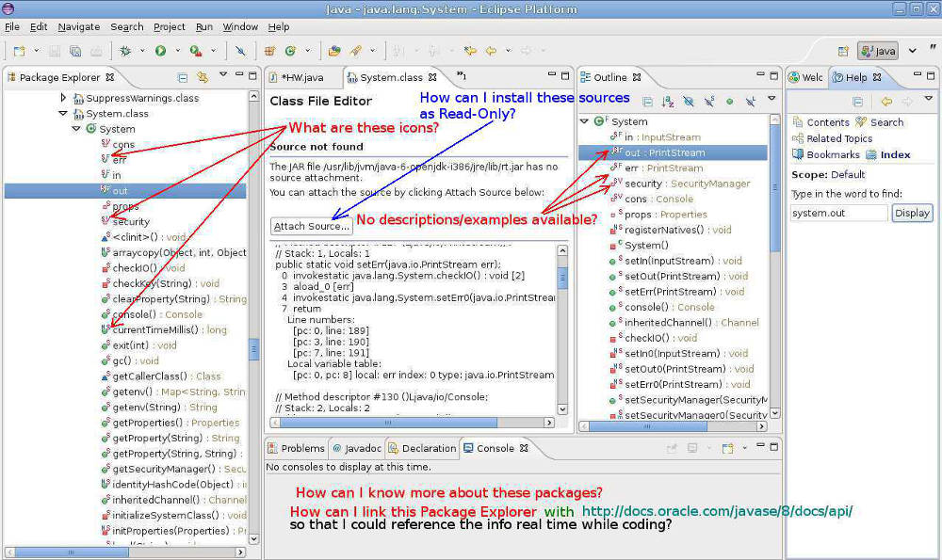Click the New wizard toolbar icon

(x=19, y=51)
